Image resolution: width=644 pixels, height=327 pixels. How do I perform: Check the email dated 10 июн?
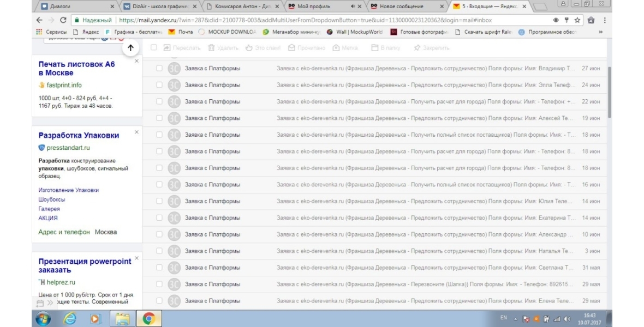coord(159,234)
